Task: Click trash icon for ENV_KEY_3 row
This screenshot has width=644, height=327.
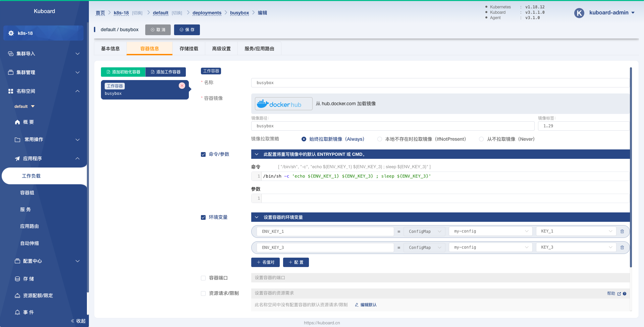Action: click(x=622, y=248)
